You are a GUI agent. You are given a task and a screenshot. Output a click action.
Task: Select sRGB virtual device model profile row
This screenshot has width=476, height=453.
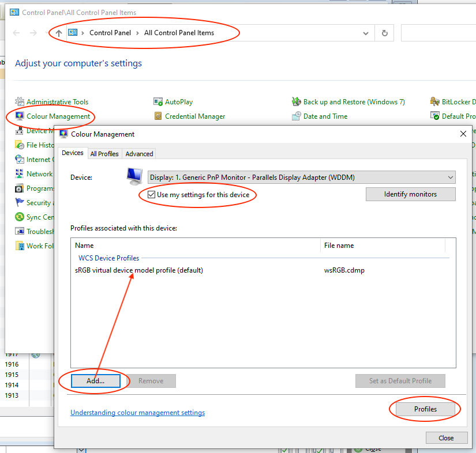click(263, 270)
